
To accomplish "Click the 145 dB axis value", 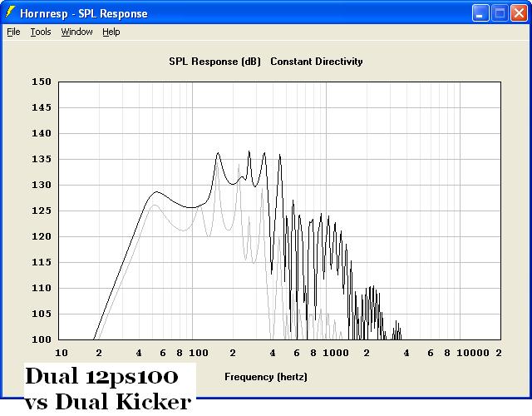I will tap(42, 107).
